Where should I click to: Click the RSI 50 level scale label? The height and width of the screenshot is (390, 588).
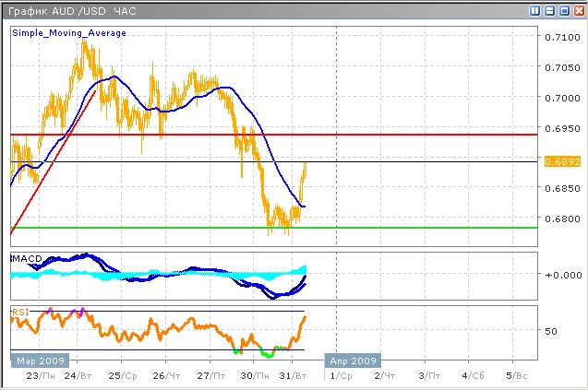551,331
